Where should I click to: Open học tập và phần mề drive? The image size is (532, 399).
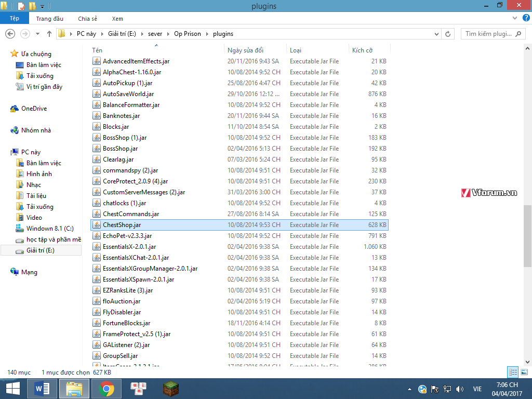click(x=54, y=240)
